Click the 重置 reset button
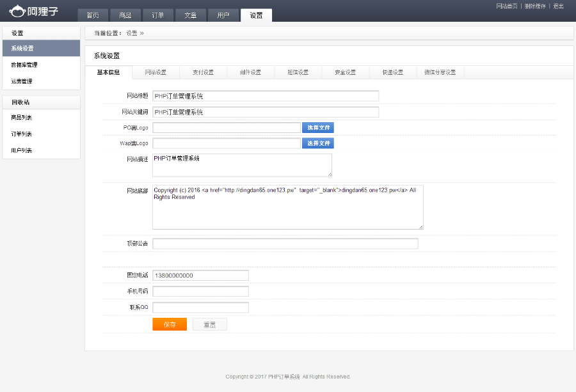Screen dimensions: 576x392 click(209, 324)
